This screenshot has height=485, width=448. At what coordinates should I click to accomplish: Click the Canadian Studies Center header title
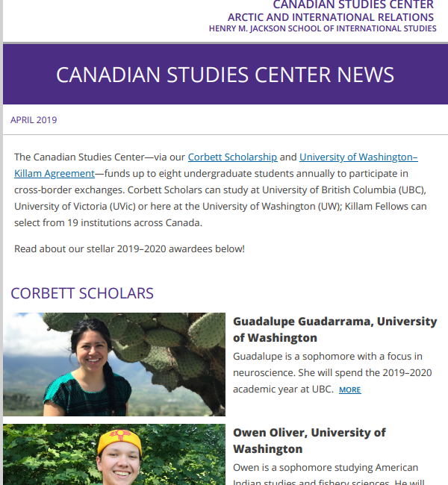(353, 4)
